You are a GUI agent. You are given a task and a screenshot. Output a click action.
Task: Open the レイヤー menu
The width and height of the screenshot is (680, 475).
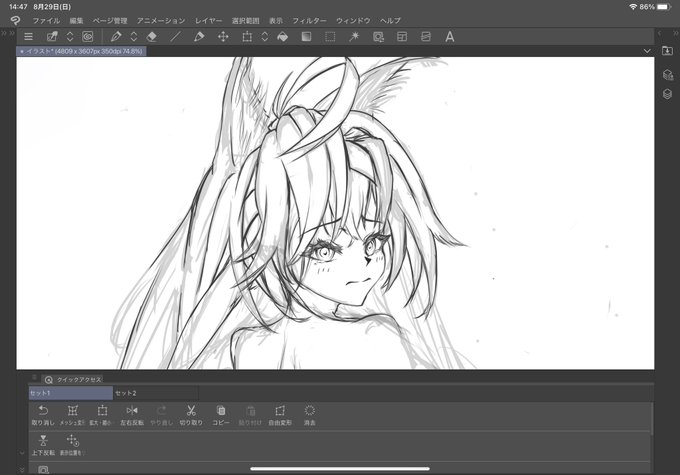[208, 20]
